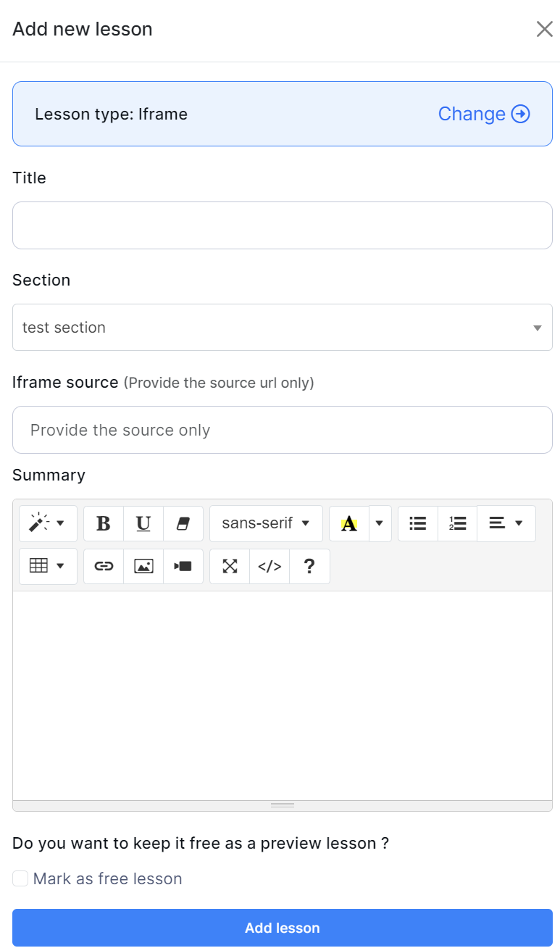This screenshot has width=560, height=948.
Task: Insert a picture into the summary
Action: pos(143,567)
